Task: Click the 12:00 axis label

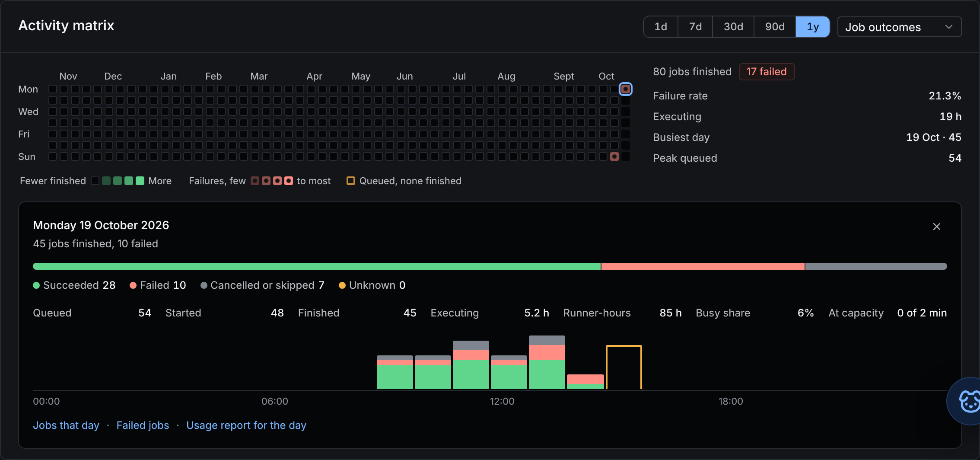Action: pos(502,402)
